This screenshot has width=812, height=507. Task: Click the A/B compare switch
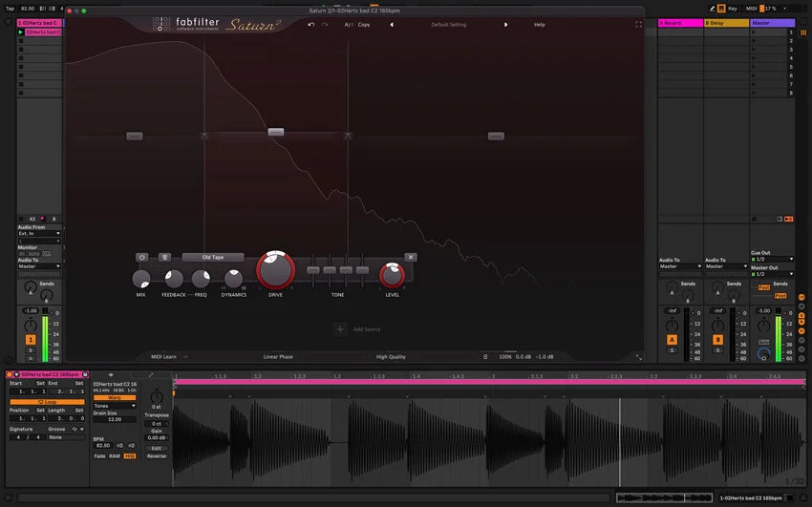348,24
